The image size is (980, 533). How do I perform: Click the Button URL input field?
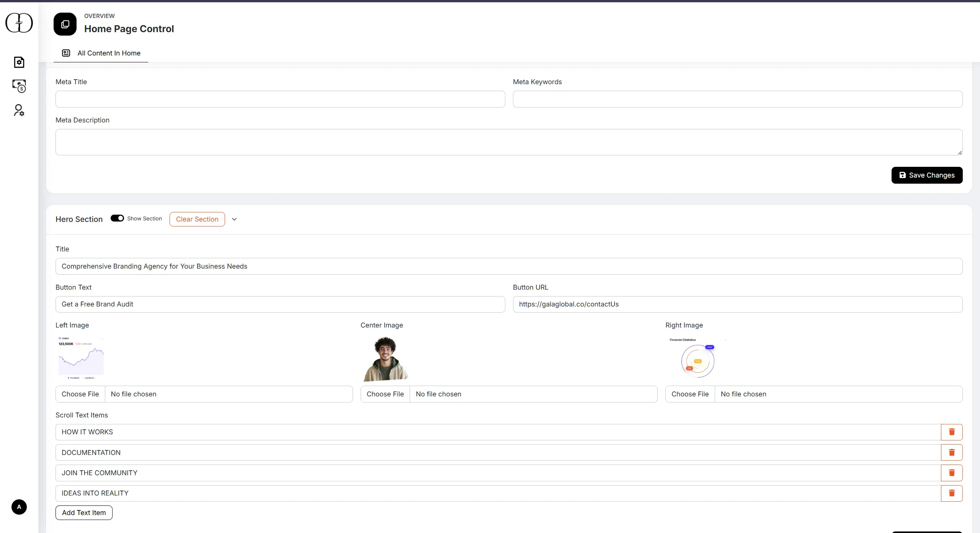pyautogui.click(x=738, y=304)
